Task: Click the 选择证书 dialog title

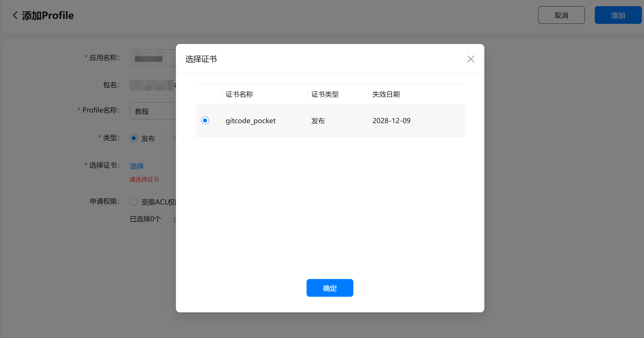Action: 201,59
